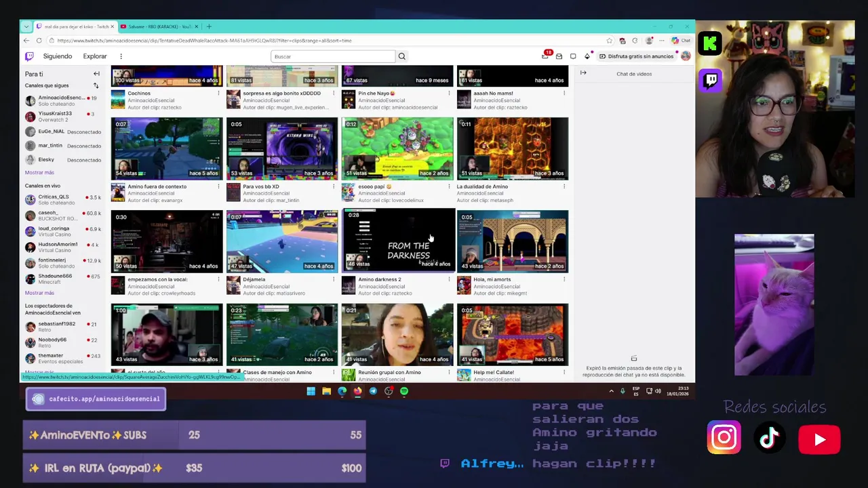Open HudsonAmorim1 live channel

coord(62,247)
